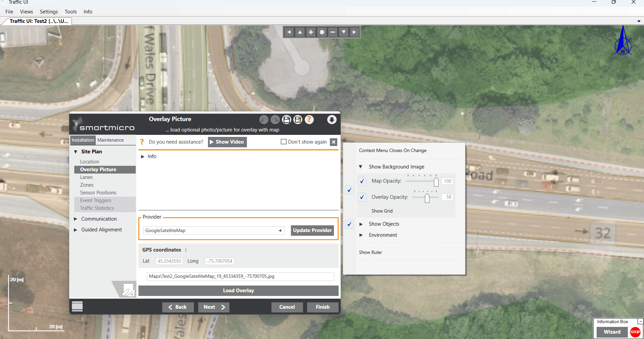This screenshot has width=644, height=339.
Task: Click the save floppy disk icon
Action: pyautogui.click(x=287, y=120)
